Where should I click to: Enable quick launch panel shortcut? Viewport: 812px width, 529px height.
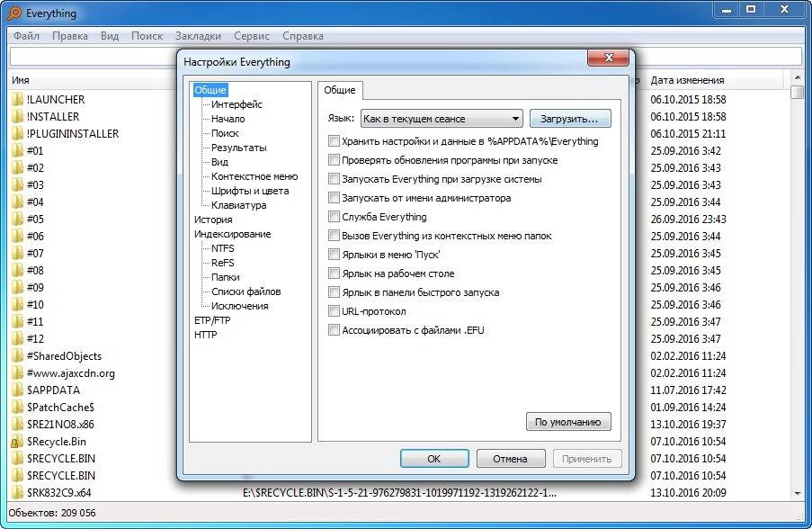334,292
